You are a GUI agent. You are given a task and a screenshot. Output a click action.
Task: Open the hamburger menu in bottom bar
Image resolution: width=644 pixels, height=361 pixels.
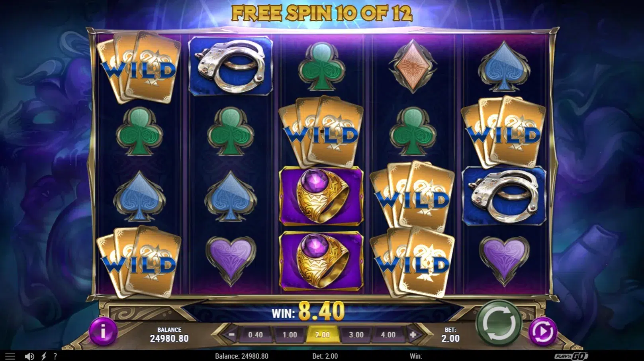pyautogui.click(x=10, y=356)
